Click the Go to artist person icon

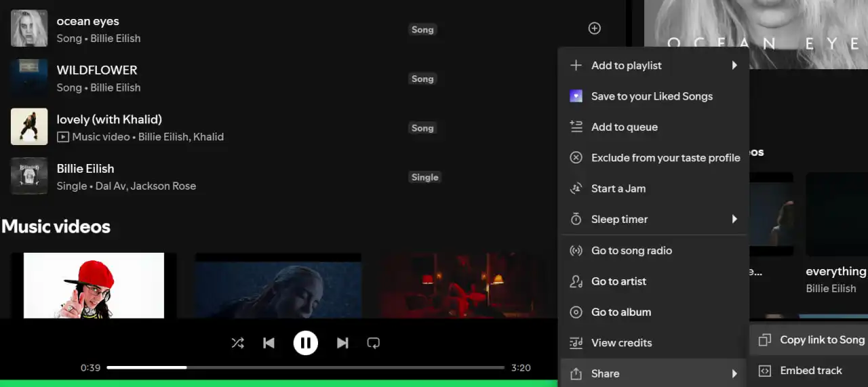coord(576,281)
